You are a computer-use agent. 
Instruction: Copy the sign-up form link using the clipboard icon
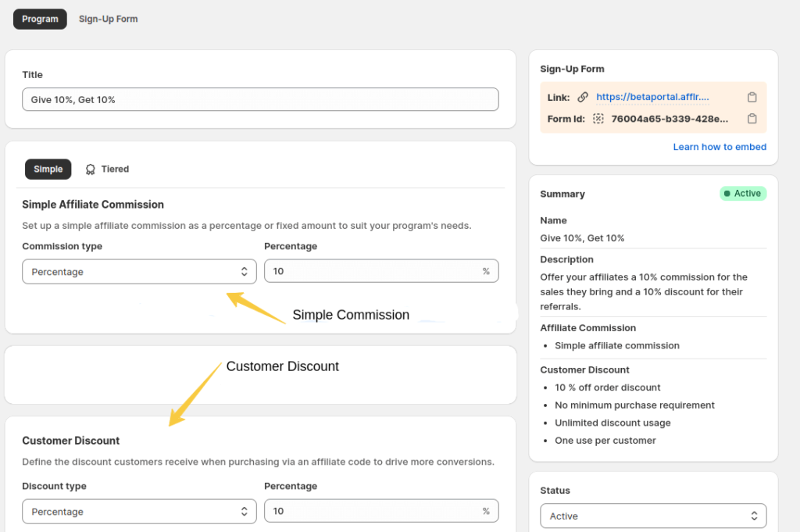pyautogui.click(x=752, y=97)
